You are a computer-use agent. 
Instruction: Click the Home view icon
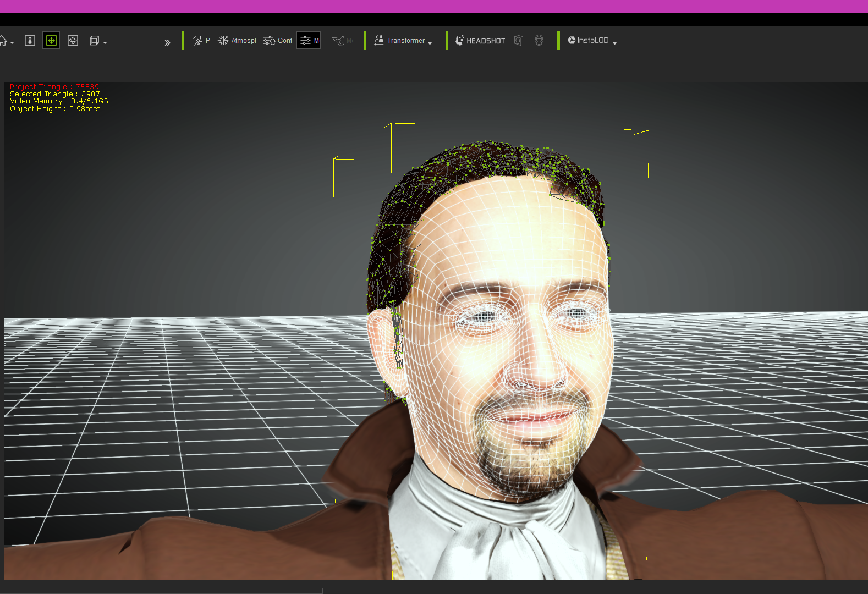click(3, 41)
